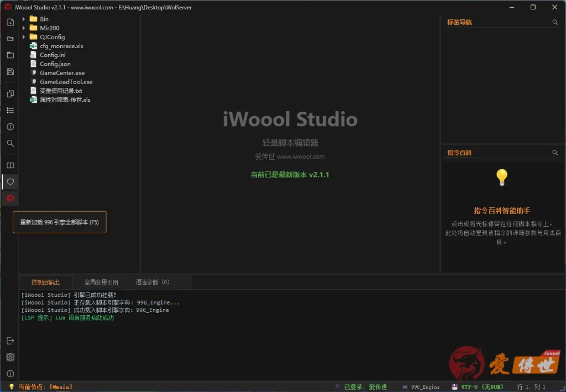Click the exit arrow icon in sidebar
The width and height of the screenshot is (566, 392).
11,341
